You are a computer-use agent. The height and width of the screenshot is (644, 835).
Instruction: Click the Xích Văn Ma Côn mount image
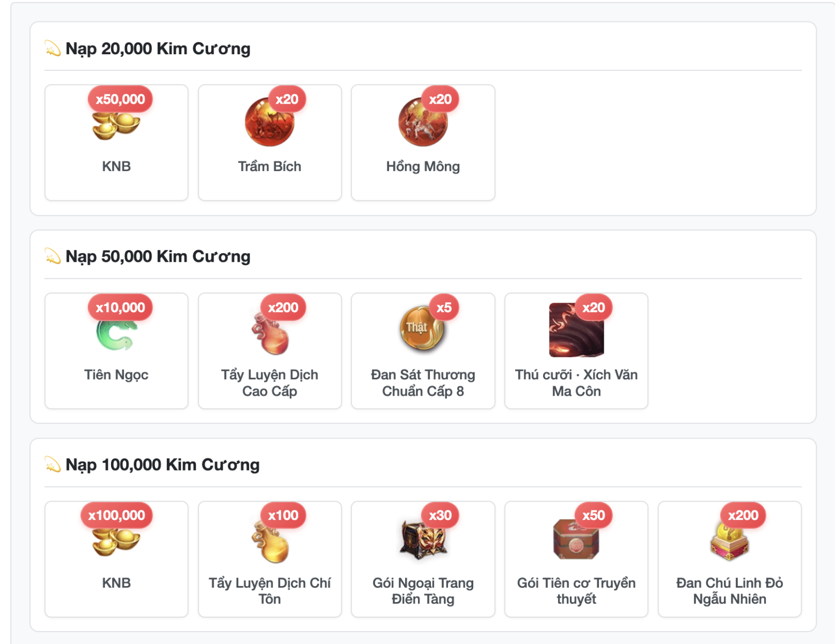tap(576, 330)
